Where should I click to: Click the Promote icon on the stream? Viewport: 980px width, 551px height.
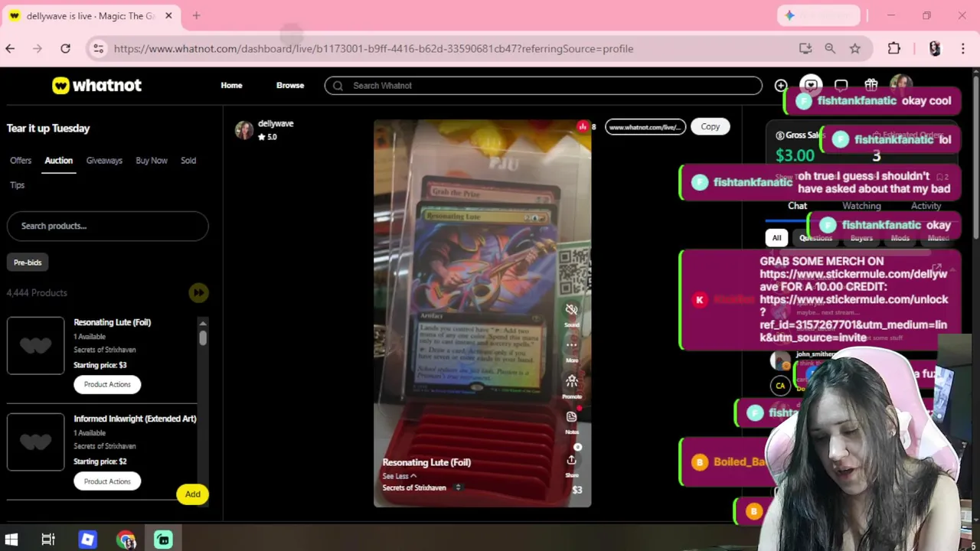click(571, 381)
